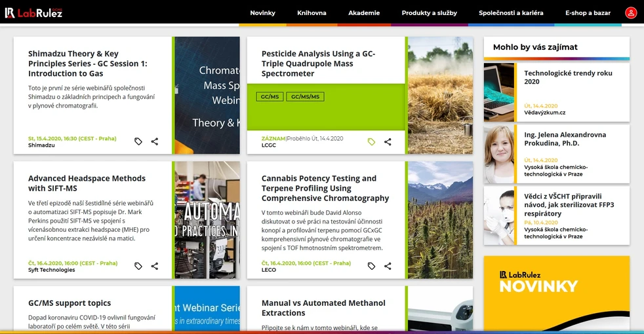Share the Advanced Headspace Methods card
This screenshot has height=334, width=644.
(154, 266)
